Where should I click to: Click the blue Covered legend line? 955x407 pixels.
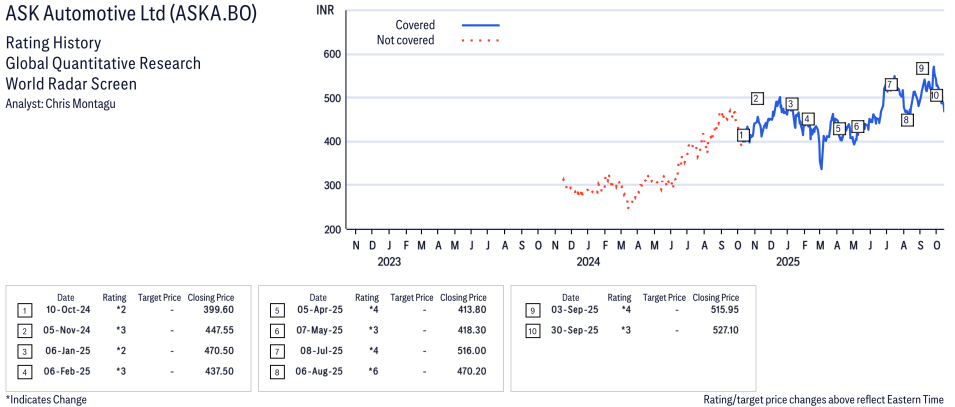pyautogui.click(x=481, y=25)
